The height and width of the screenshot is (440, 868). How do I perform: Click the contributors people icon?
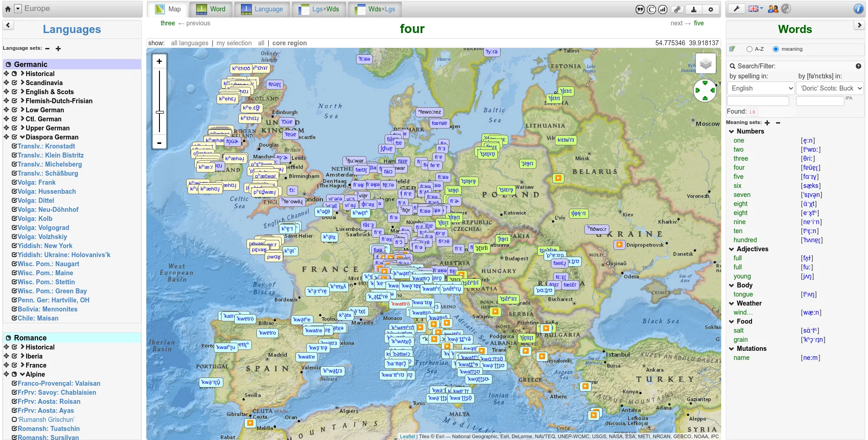click(772, 9)
